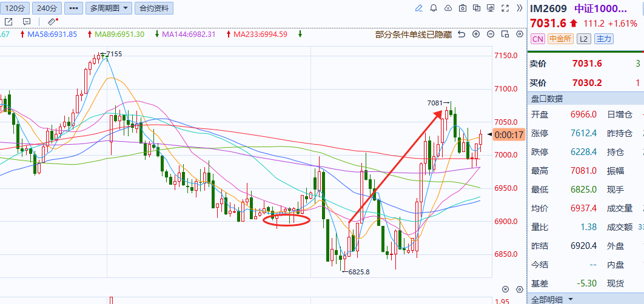The height and width of the screenshot is (304, 644).
Task: Open sub-indicator pane settings hexagon
Action: point(520,289)
